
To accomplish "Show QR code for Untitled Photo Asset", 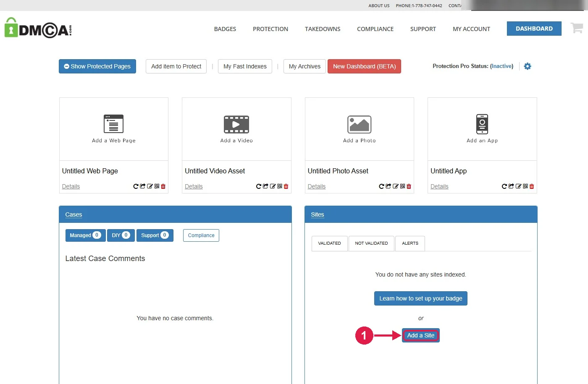I will click(x=402, y=186).
